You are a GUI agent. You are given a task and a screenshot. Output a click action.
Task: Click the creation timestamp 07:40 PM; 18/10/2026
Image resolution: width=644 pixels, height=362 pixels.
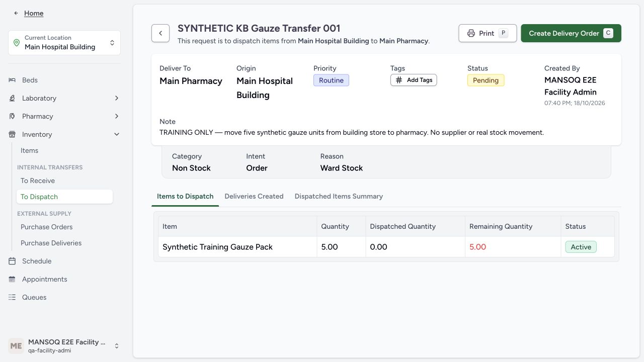click(575, 103)
